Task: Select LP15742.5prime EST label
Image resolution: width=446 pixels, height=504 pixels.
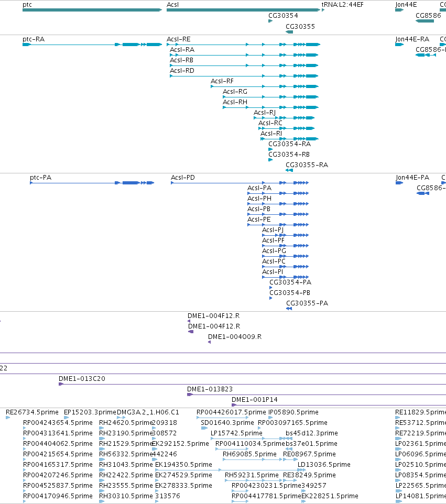Action: [236, 433]
